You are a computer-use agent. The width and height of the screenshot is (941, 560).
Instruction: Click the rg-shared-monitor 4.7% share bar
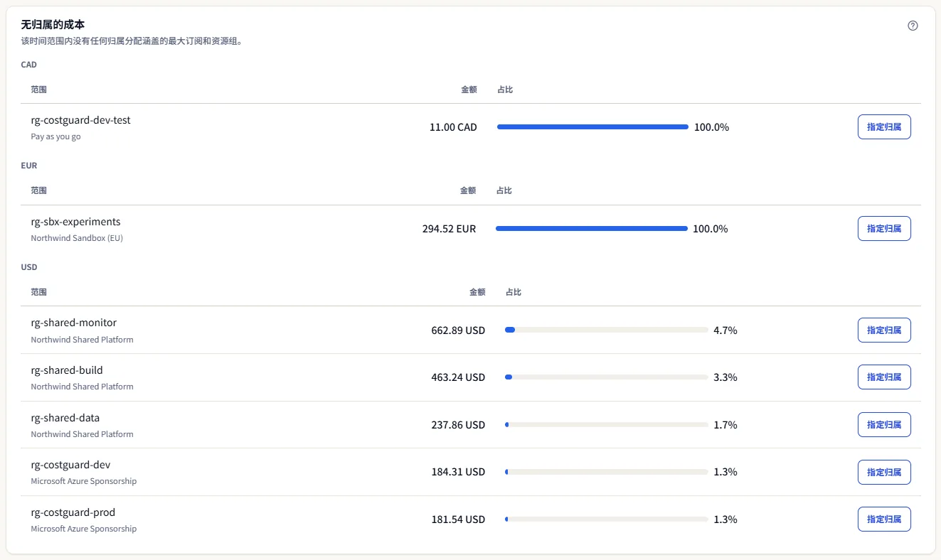coord(606,330)
